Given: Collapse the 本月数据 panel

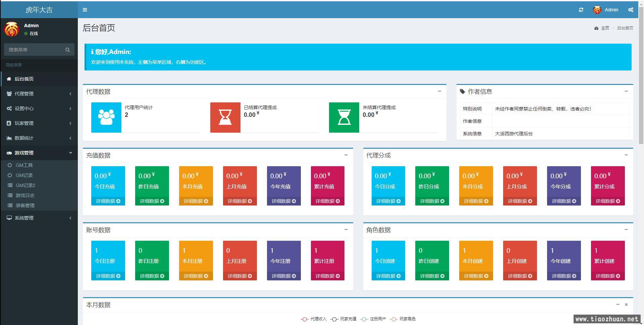Looking at the screenshot, I should [618, 304].
